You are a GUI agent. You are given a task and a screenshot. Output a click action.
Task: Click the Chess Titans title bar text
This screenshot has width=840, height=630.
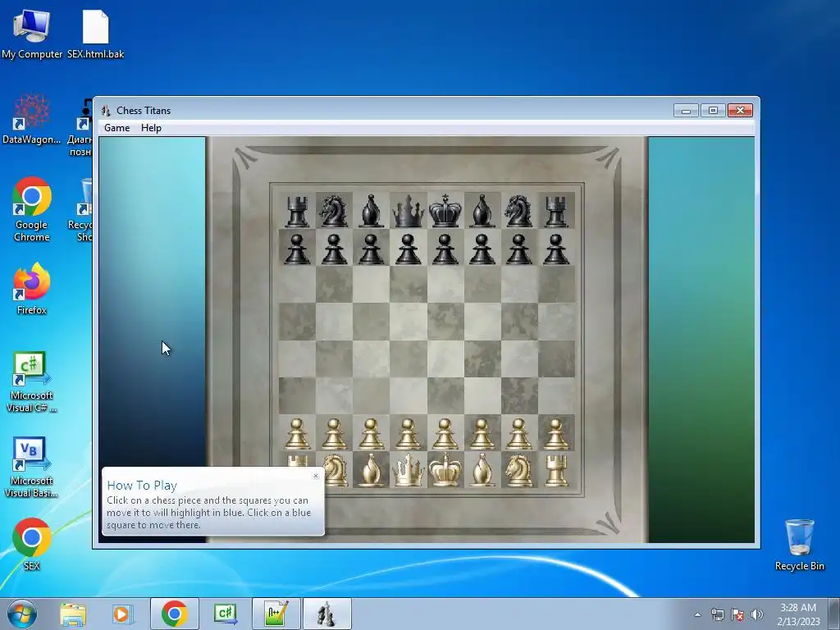coord(144,111)
